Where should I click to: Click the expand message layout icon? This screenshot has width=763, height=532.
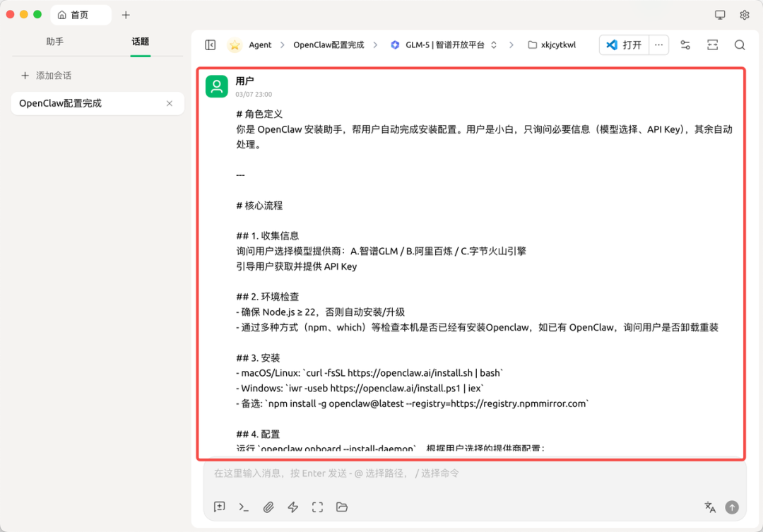pyautogui.click(x=712, y=45)
